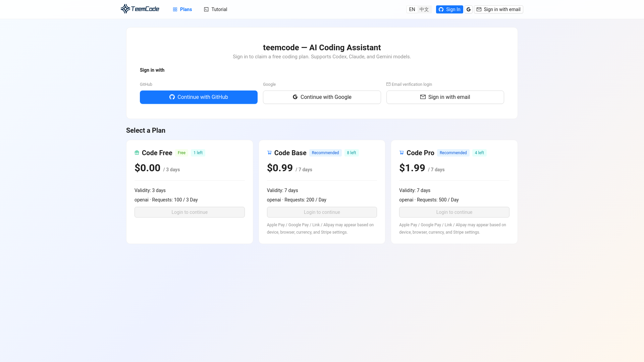Open the Tutorial nav item
Image resolution: width=644 pixels, height=362 pixels.
click(x=215, y=9)
